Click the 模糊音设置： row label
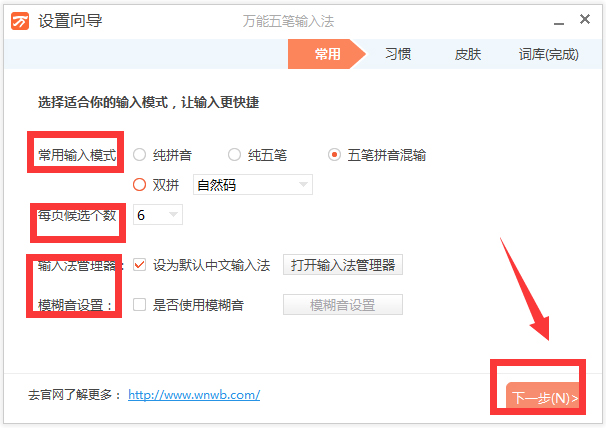Image resolution: width=606 pixels, height=428 pixels. [75, 305]
